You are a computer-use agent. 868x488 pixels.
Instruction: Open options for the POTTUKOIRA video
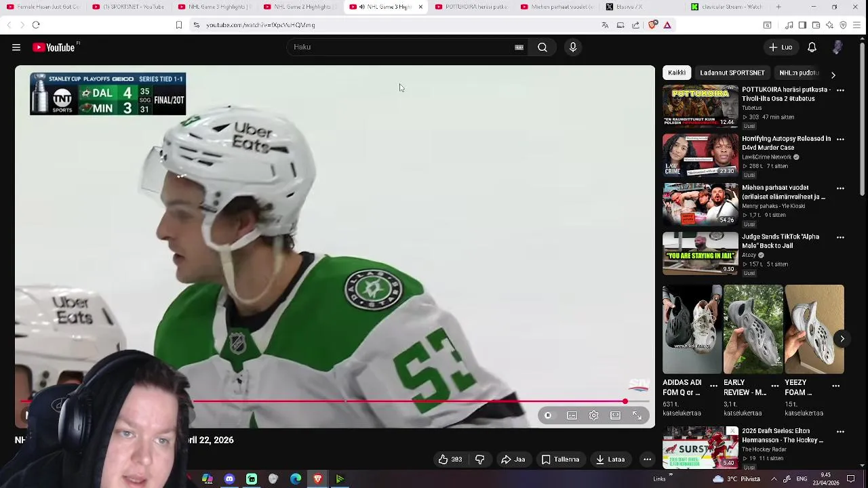click(840, 90)
